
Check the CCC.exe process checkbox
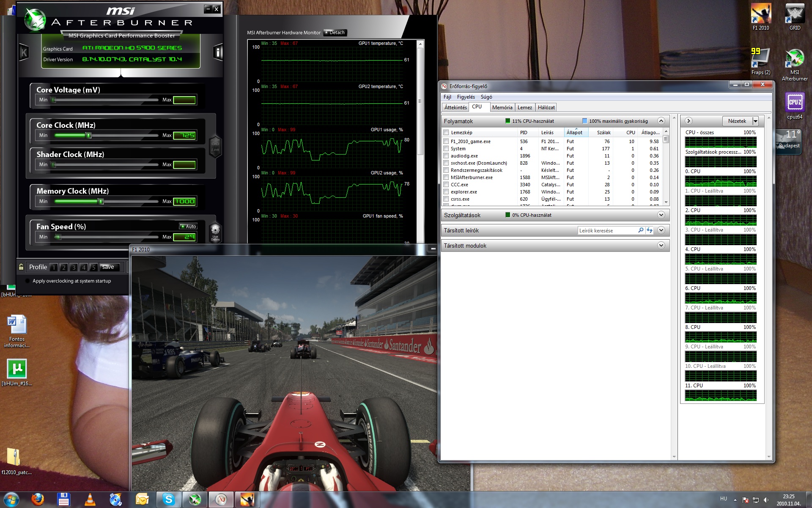[446, 185]
